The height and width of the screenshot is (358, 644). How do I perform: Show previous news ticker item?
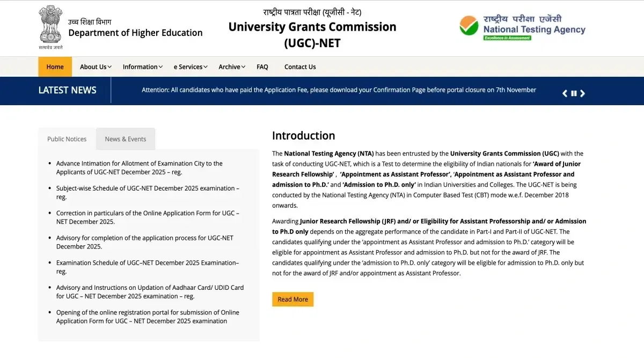[x=565, y=93]
